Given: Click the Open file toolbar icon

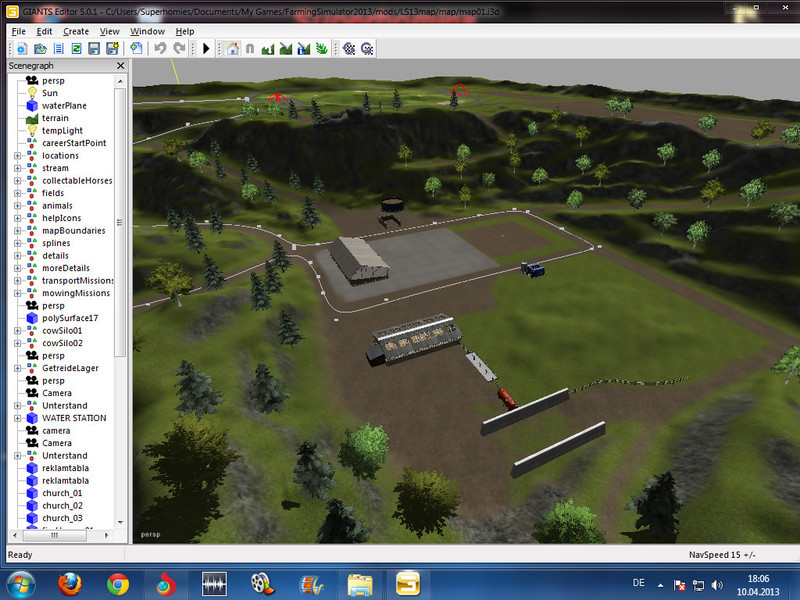Looking at the screenshot, I should tap(40, 49).
